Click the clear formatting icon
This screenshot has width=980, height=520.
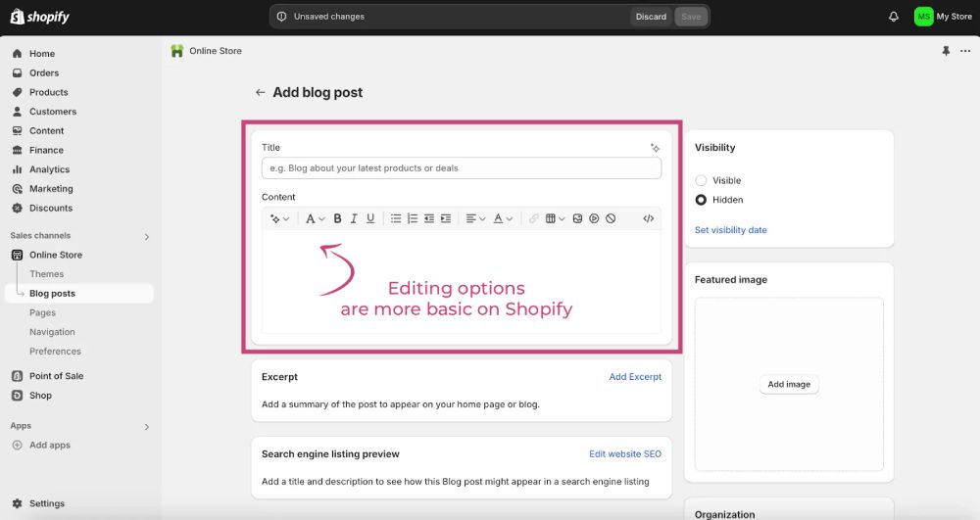click(611, 219)
